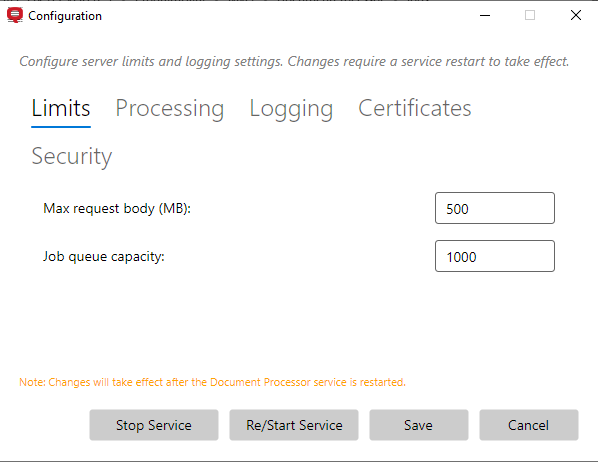Go to the Logging tab
Viewport: 598px width, 462px height.
(x=291, y=109)
